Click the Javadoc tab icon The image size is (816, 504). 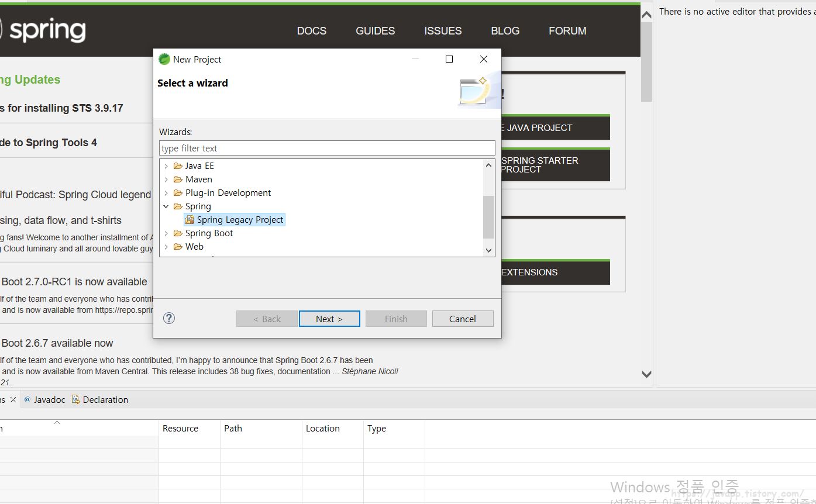click(x=27, y=399)
